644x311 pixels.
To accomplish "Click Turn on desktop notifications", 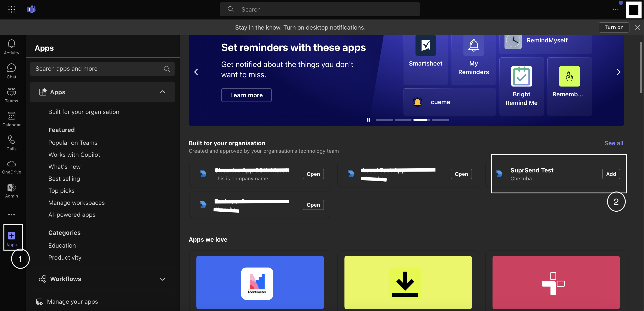I will point(614,27).
